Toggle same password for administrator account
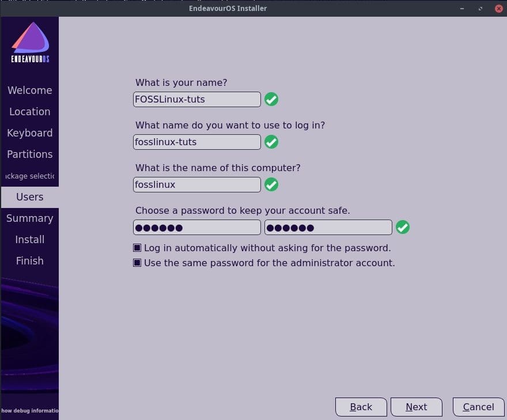 pos(137,263)
